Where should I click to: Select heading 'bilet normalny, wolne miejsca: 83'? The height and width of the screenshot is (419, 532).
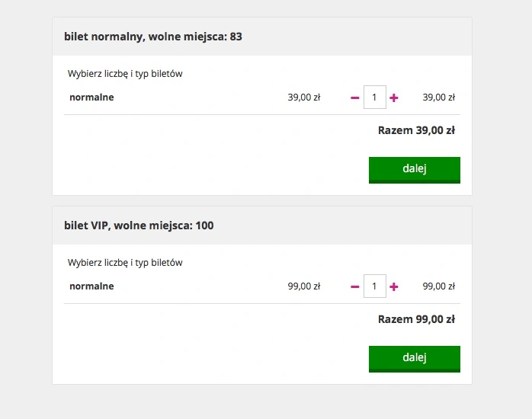click(153, 37)
